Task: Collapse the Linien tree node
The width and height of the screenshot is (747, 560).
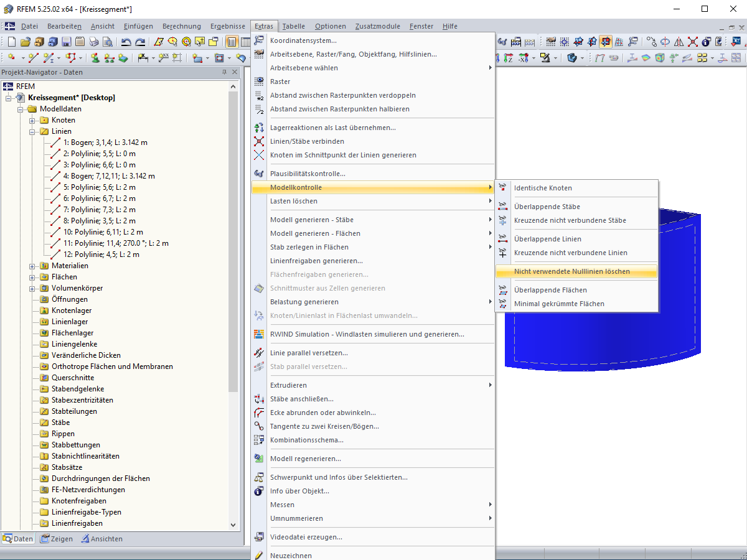Action: click(32, 131)
